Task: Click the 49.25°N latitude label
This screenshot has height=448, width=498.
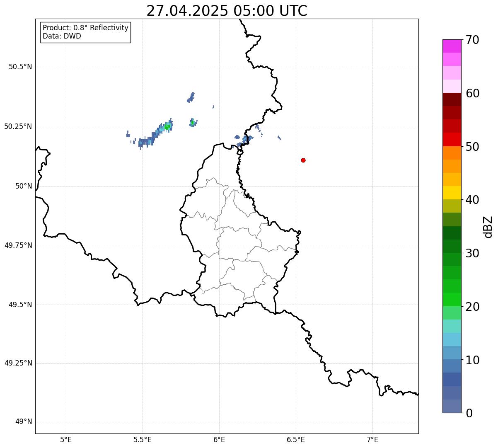Action: 18,363
